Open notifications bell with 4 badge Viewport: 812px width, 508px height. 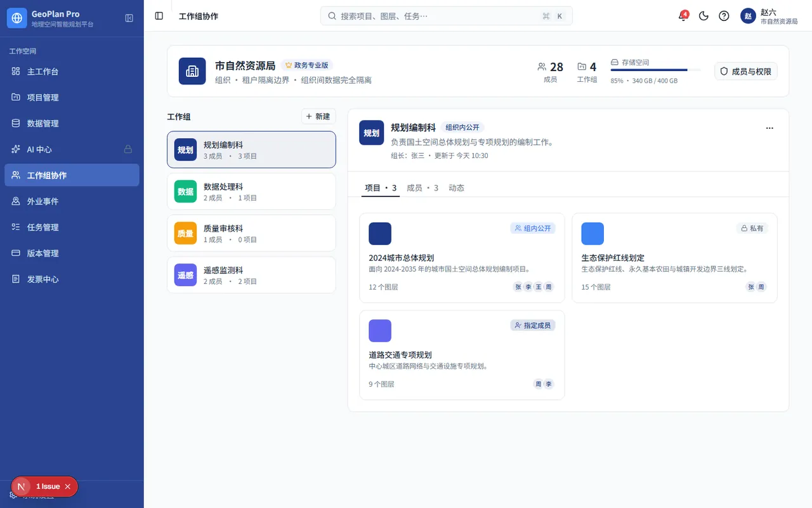coord(683,16)
